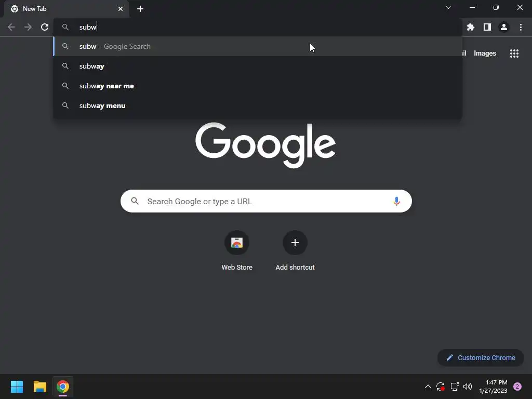
Task: Open the profile avatar icon
Action: point(504,27)
